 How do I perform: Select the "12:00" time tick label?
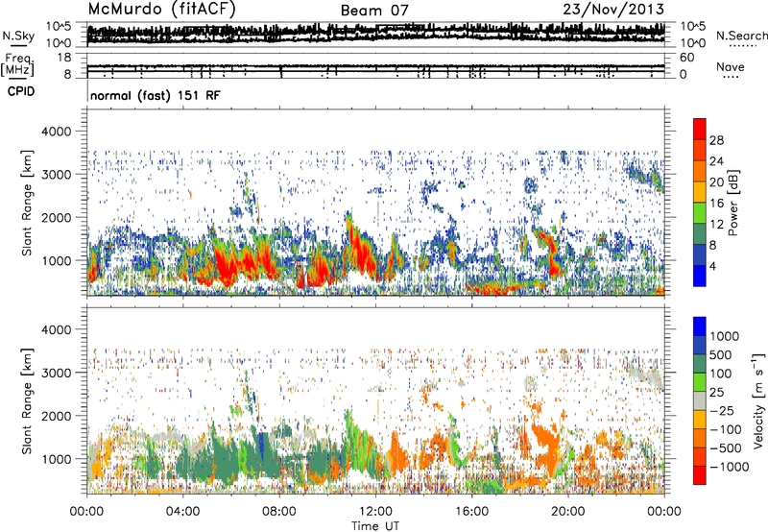[x=375, y=512]
